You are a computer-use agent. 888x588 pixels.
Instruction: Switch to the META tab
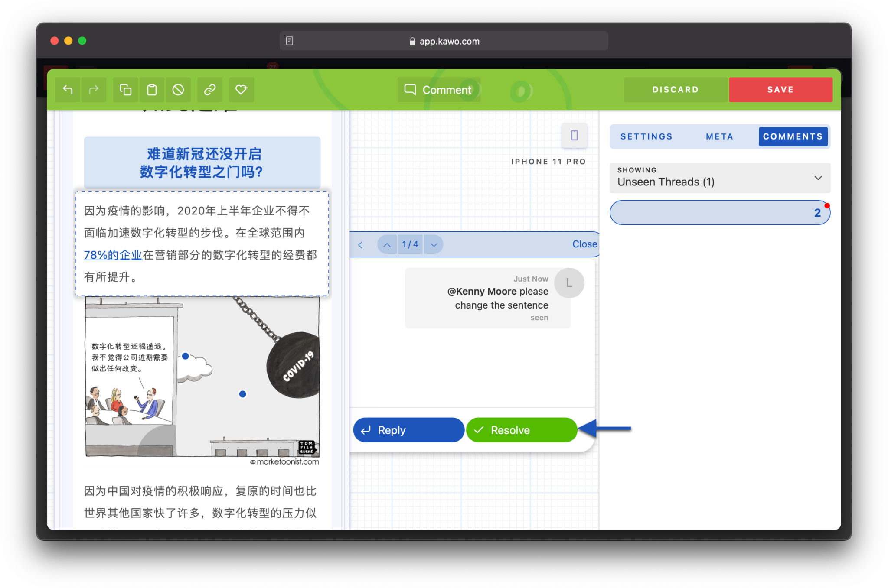click(x=719, y=136)
